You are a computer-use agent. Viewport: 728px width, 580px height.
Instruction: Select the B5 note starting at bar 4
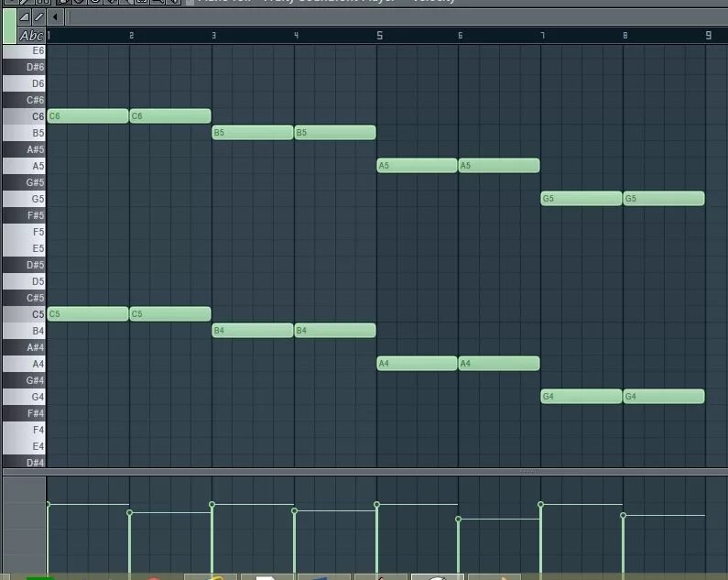click(x=335, y=133)
